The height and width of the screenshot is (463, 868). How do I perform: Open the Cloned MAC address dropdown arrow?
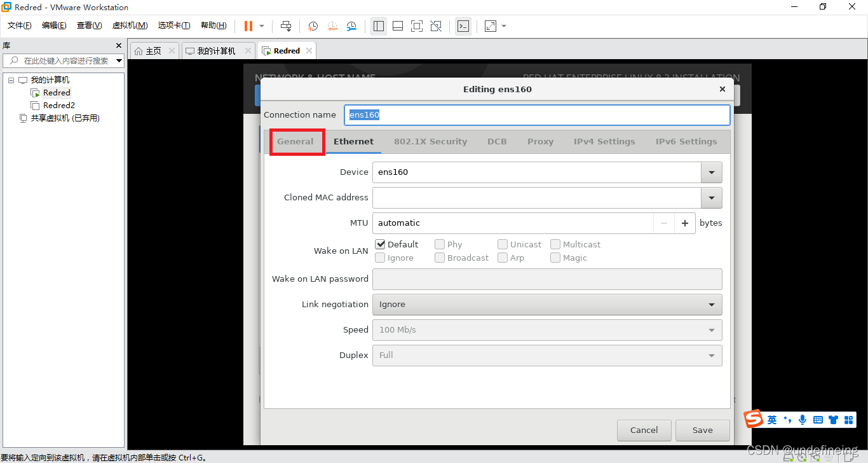point(712,198)
